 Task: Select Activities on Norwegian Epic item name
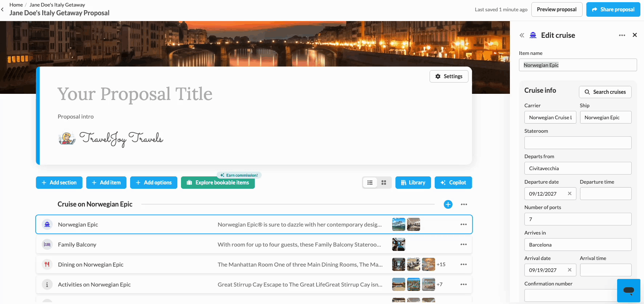[94, 285]
